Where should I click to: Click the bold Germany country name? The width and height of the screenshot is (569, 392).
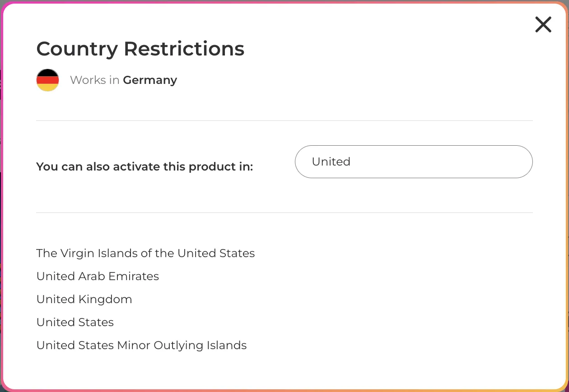coord(150,80)
